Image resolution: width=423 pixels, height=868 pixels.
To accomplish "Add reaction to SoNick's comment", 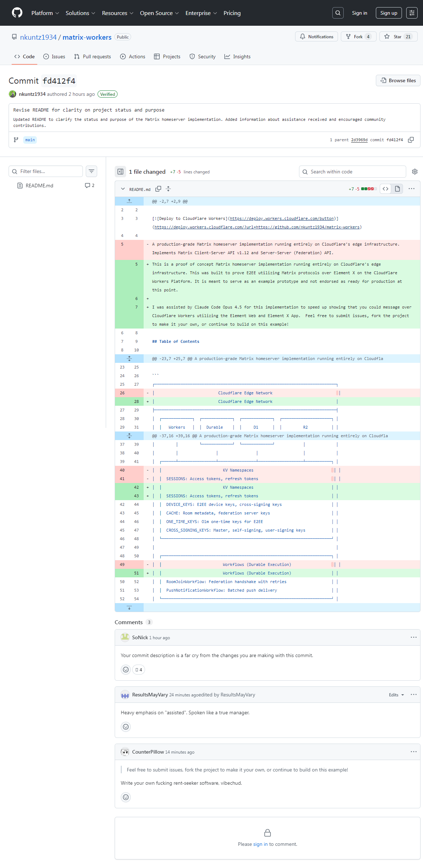I will pos(126,670).
